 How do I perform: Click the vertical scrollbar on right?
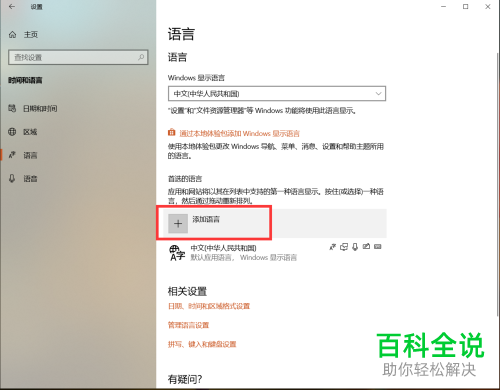click(498, 183)
